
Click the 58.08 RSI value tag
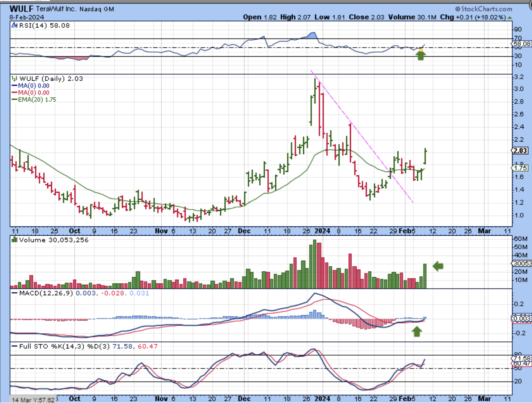522,44
